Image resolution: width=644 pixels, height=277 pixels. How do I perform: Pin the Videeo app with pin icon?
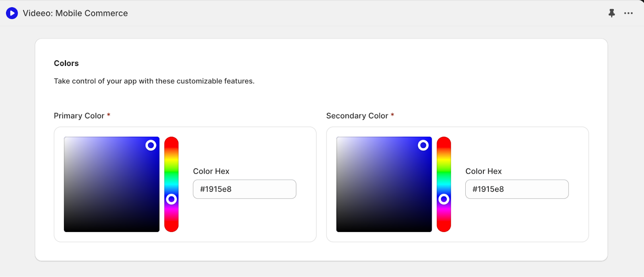[x=611, y=13]
